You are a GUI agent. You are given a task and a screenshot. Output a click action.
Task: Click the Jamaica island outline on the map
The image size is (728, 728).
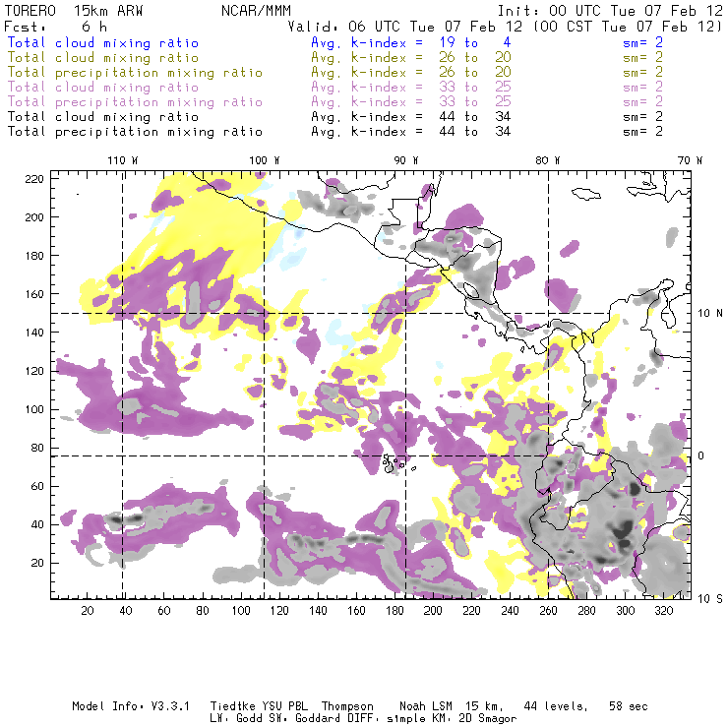click(586, 194)
